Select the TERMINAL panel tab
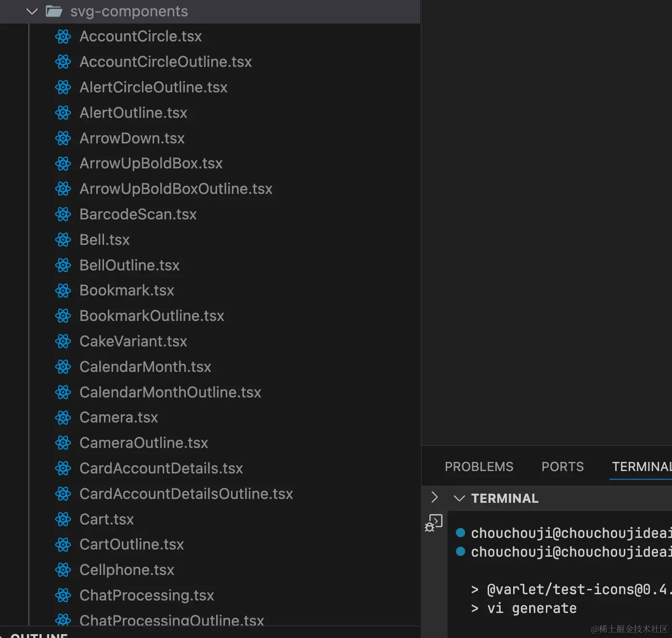672x638 pixels. coord(641,467)
